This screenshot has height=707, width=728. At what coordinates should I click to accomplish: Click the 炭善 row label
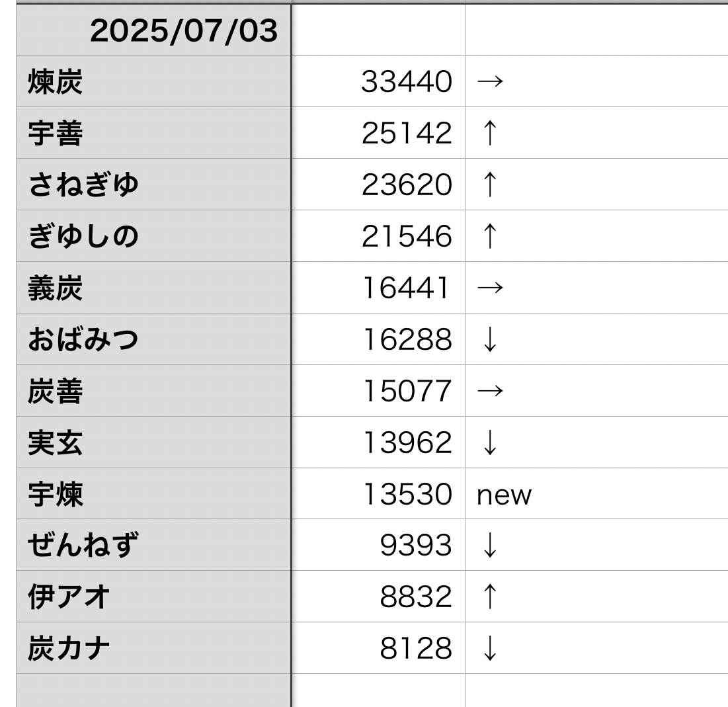click(x=153, y=391)
